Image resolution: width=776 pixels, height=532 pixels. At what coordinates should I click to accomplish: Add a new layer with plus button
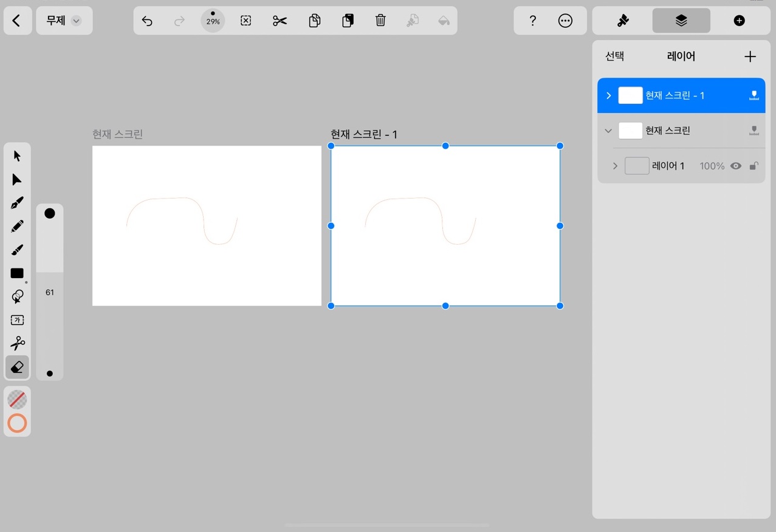tap(750, 56)
